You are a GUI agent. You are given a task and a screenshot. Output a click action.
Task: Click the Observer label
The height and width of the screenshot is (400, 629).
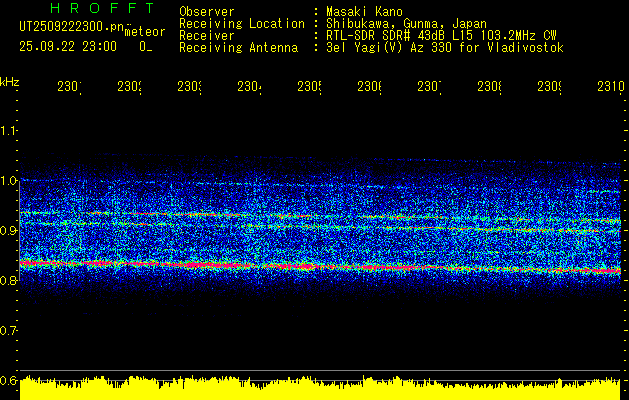207,12
